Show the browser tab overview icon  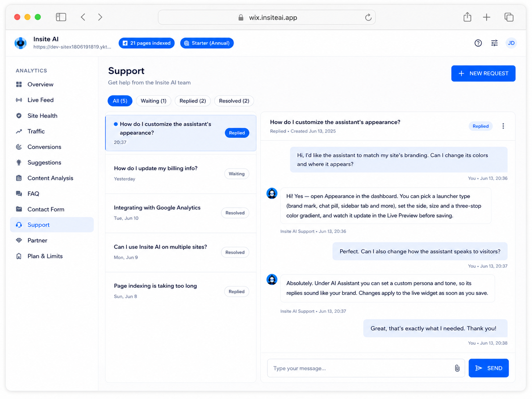pos(509,17)
